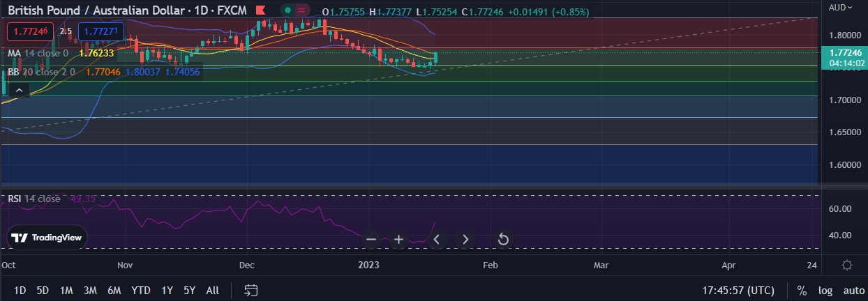868x301 pixels.
Task: Select the RSI 14 close indicator label
Action: pos(35,199)
